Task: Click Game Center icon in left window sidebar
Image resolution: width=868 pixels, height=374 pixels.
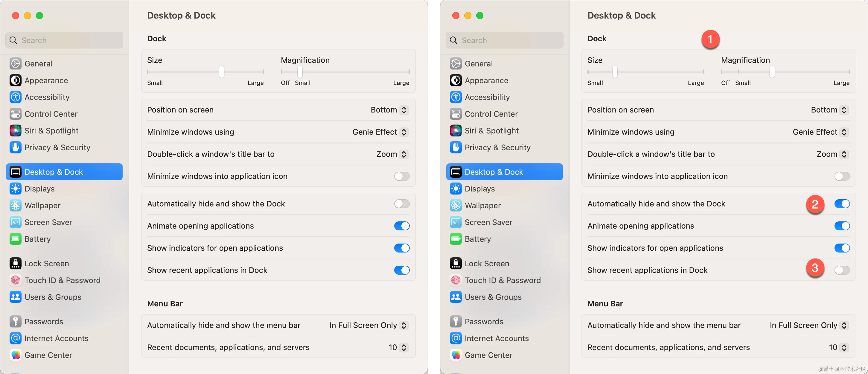Action: pos(16,355)
